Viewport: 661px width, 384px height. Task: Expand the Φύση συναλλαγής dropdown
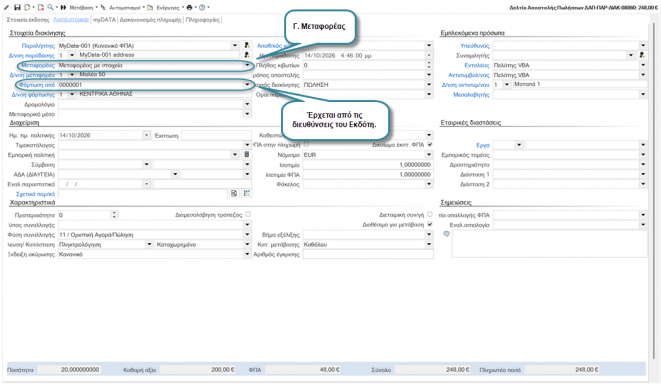tap(247, 234)
